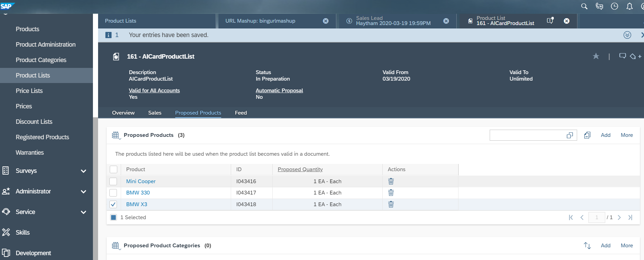Select the Proposed Products tab
Image resolution: width=644 pixels, height=260 pixels.
pyautogui.click(x=198, y=113)
